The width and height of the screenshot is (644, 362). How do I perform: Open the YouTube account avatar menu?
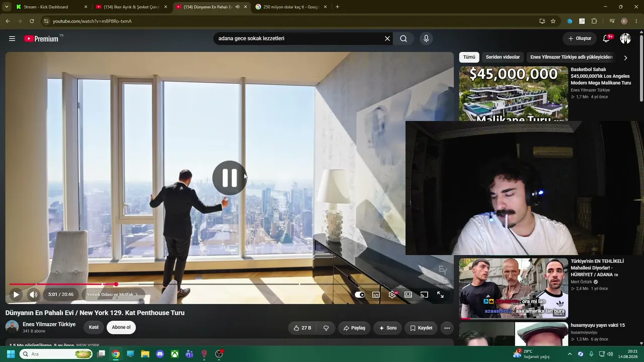(625, 39)
